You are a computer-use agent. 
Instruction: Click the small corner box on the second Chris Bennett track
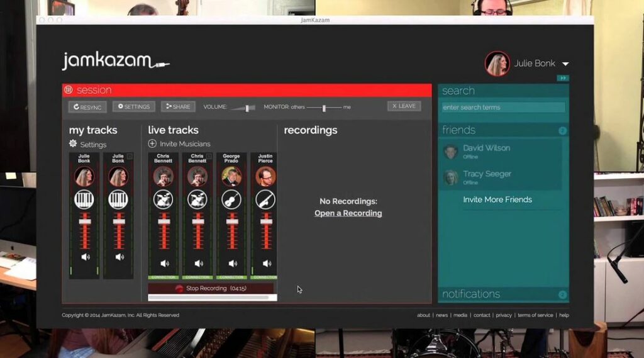click(x=209, y=156)
